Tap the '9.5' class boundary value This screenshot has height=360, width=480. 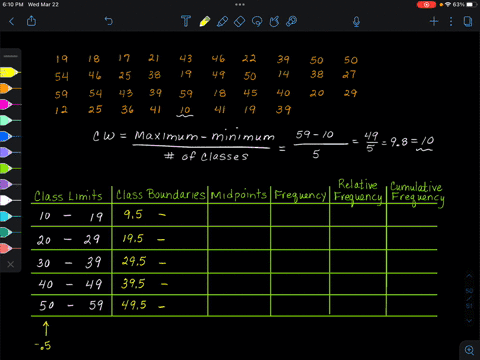tap(133, 215)
